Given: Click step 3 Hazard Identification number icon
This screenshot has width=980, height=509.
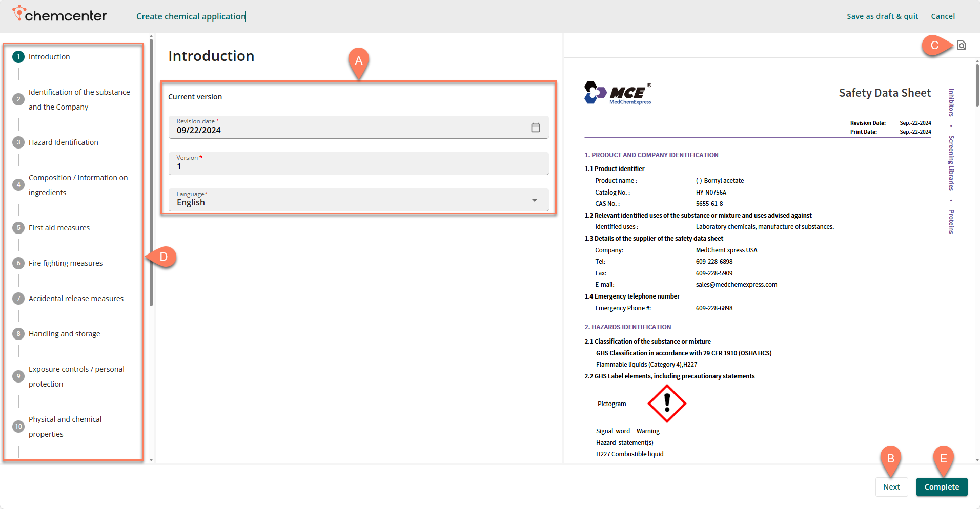Looking at the screenshot, I should pyautogui.click(x=18, y=142).
